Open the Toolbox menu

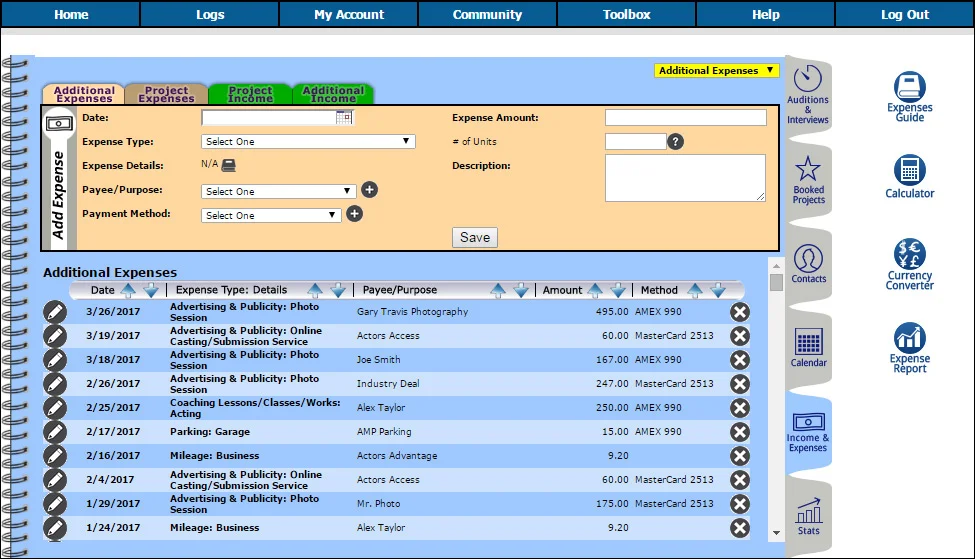coord(626,14)
